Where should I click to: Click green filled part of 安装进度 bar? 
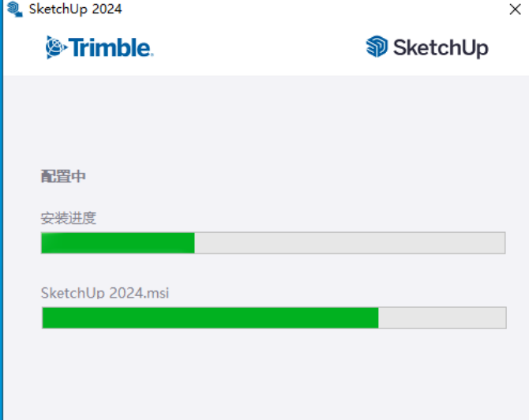[118, 243]
